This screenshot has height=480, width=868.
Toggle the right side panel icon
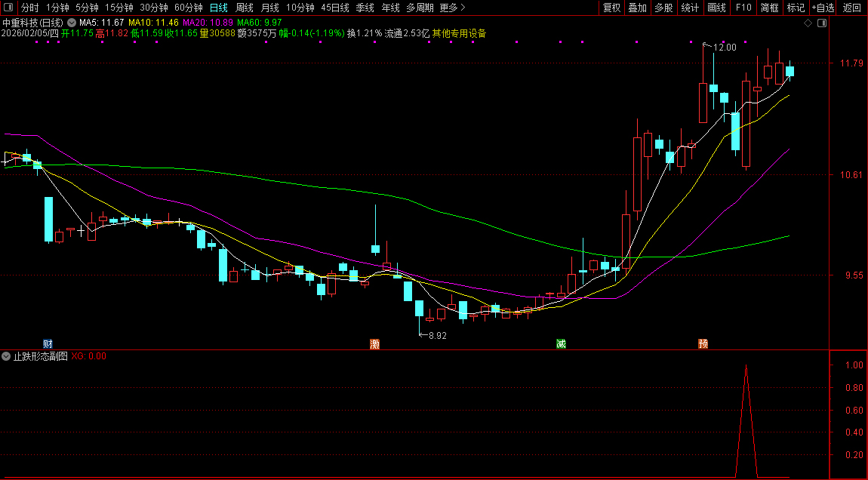pyautogui.click(x=822, y=23)
